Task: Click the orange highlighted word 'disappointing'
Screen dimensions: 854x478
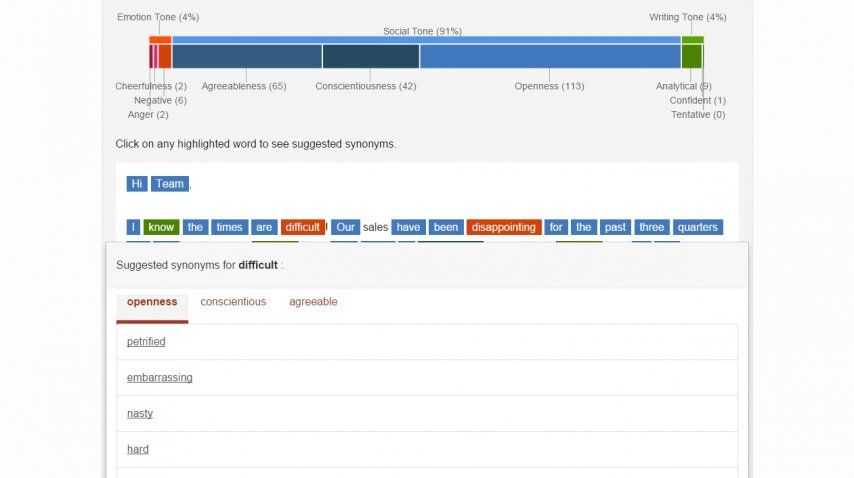Action: [504, 227]
